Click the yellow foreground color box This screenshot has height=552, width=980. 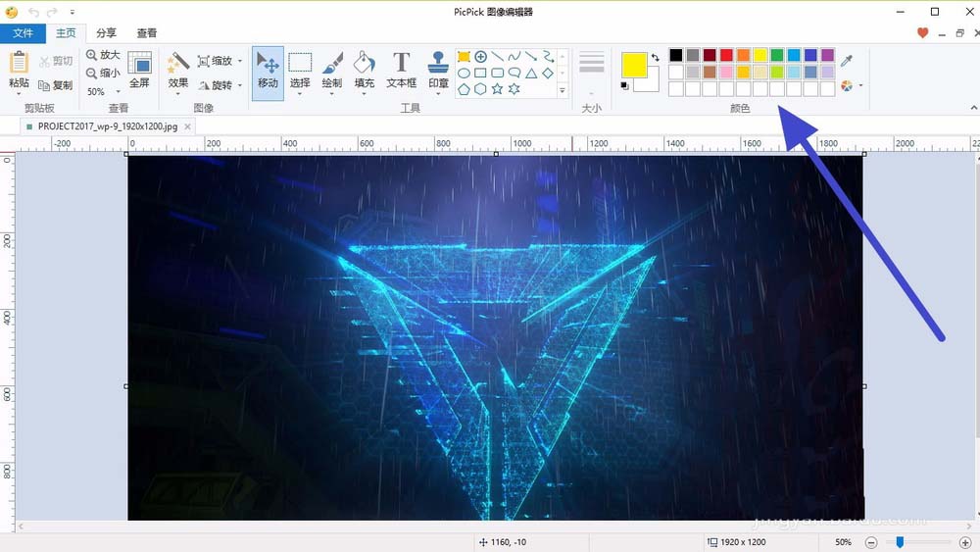pos(634,65)
